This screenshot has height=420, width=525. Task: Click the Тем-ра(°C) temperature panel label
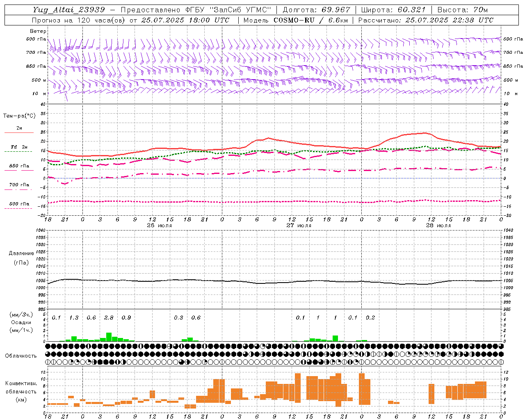coord(19,116)
